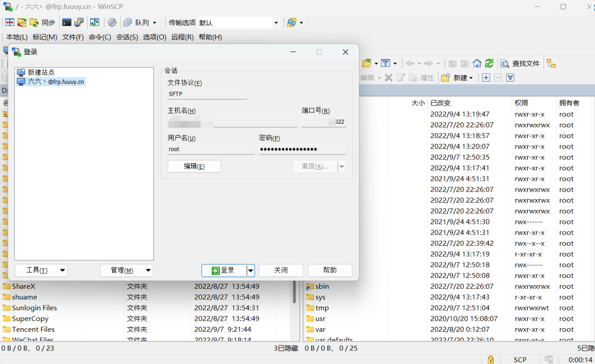Show the remote directory tree icon

(551, 63)
